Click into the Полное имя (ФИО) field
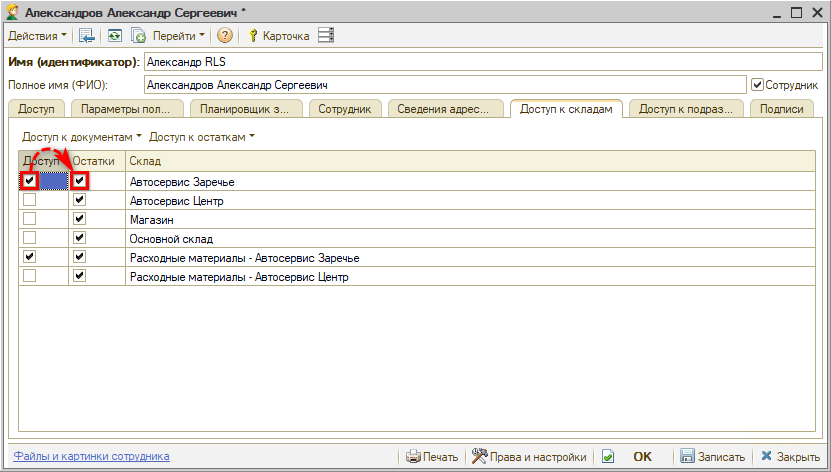The height and width of the screenshot is (472, 831). point(445,85)
